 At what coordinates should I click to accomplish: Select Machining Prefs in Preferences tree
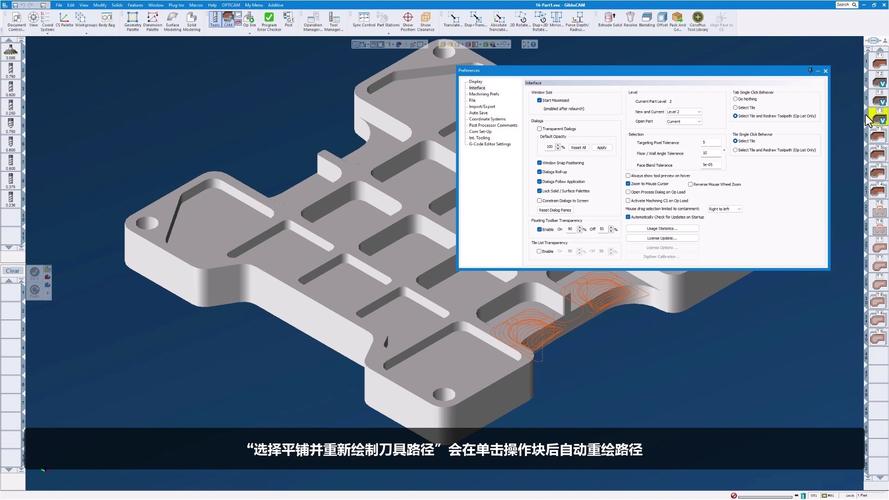tap(484, 94)
